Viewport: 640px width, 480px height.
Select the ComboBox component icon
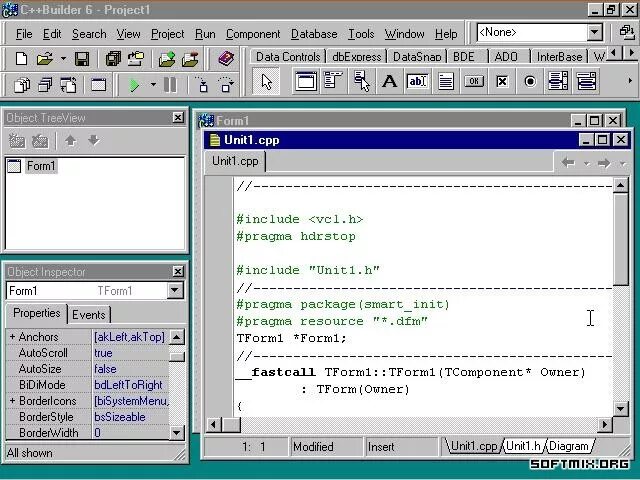586,81
